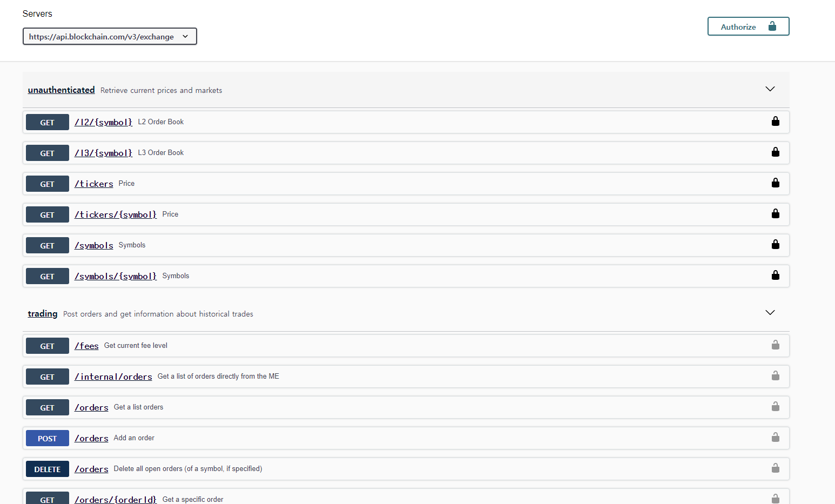Open the /tickers/{symbol} path link
The width and height of the screenshot is (835, 504).
pyautogui.click(x=116, y=214)
